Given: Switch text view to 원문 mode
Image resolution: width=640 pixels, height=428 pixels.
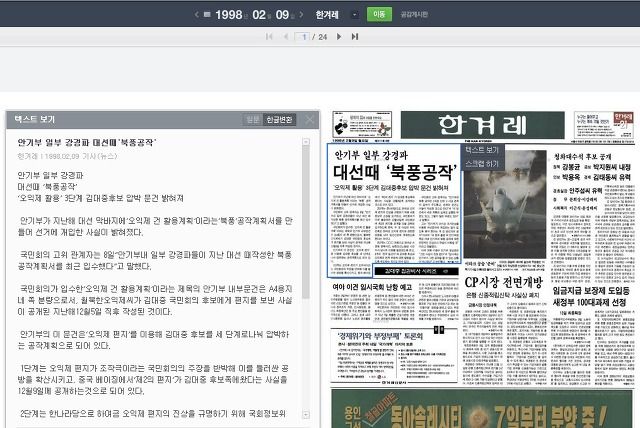Looking at the screenshot, I should coord(252,120).
